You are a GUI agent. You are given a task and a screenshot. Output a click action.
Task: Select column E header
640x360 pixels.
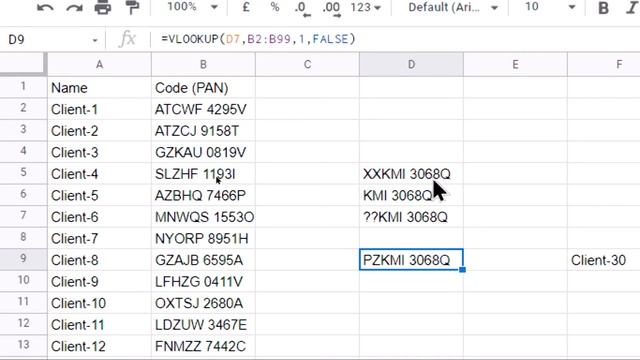(516, 64)
